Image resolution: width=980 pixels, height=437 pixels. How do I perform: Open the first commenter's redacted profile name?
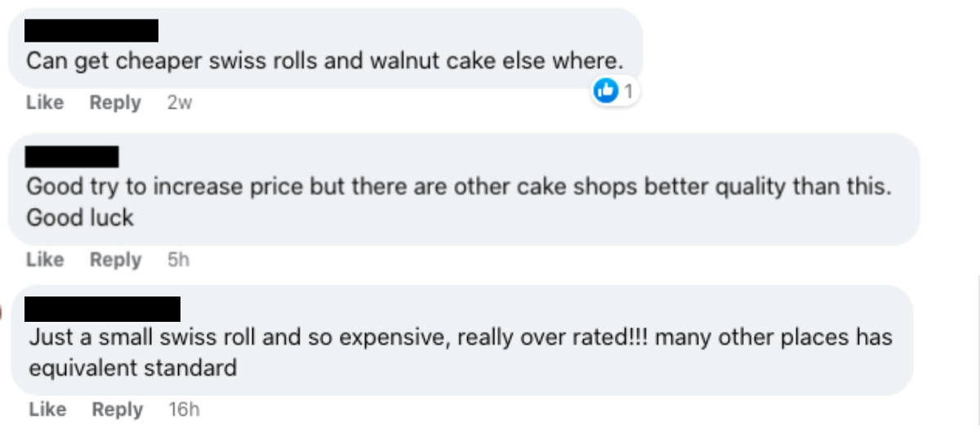[x=91, y=30]
